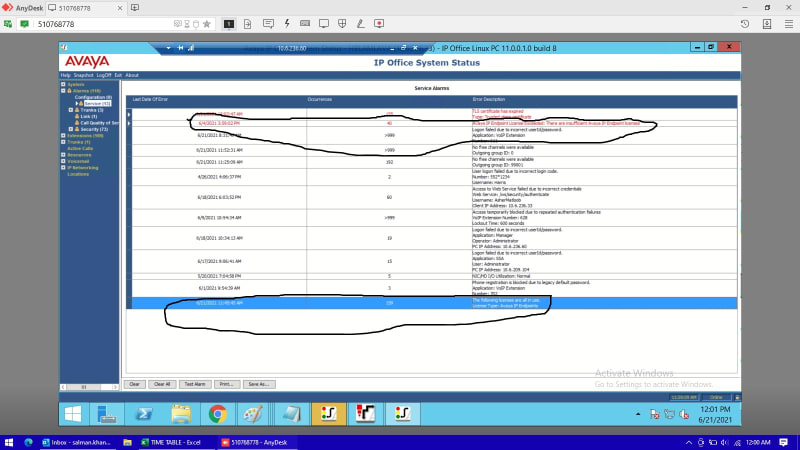The image size is (800, 450).
Task: Click the Exit menu item
Action: (x=118, y=75)
